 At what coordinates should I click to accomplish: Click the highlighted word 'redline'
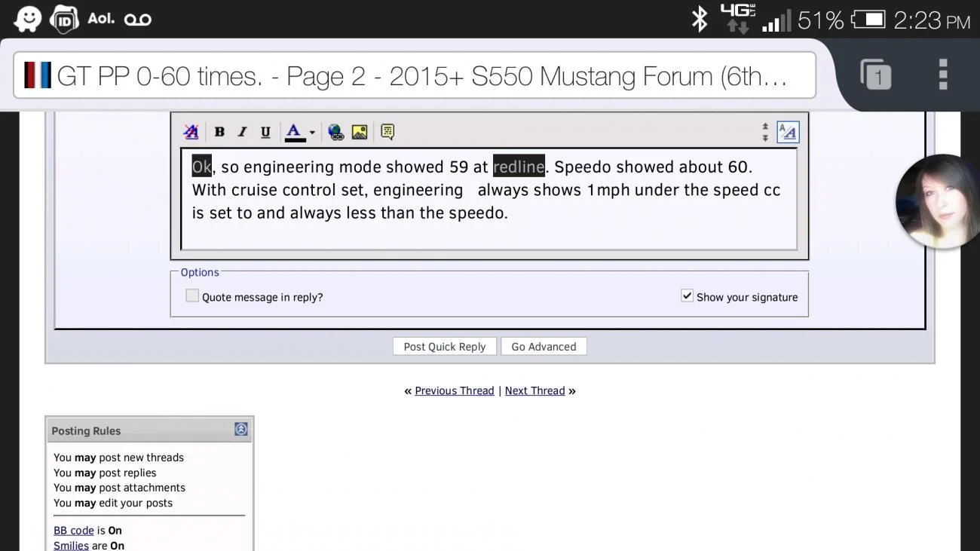tap(519, 166)
